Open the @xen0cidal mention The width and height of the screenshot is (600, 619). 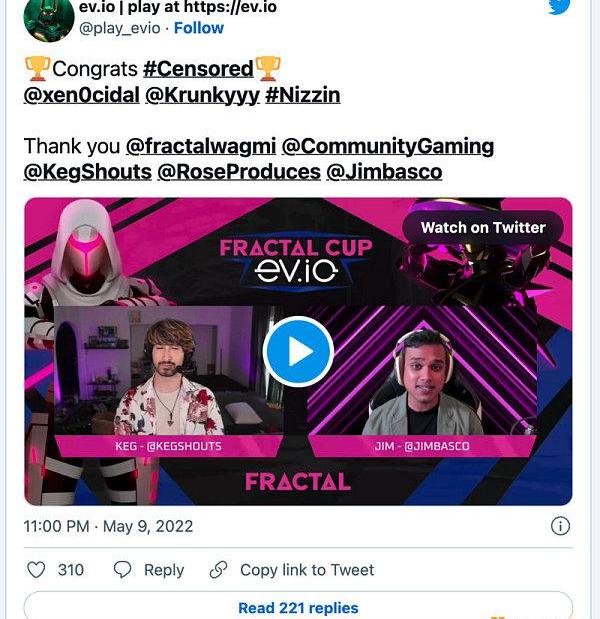(82, 95)
